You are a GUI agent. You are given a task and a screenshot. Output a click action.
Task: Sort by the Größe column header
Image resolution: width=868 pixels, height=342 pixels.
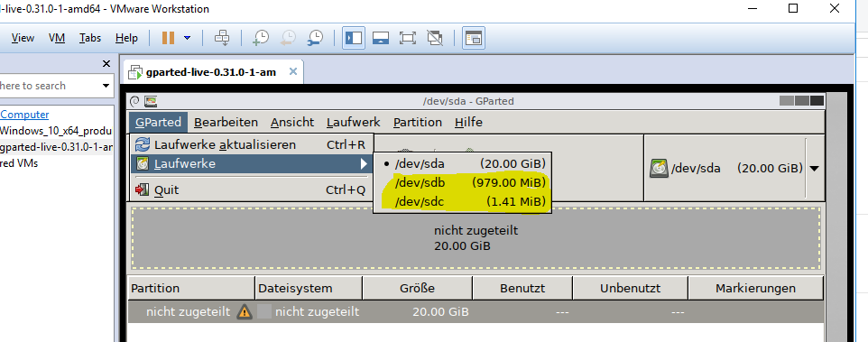[x=417, y=289]
